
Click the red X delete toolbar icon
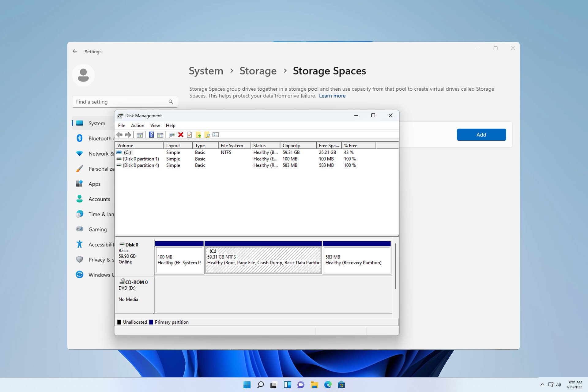click(x=180, y=135)
